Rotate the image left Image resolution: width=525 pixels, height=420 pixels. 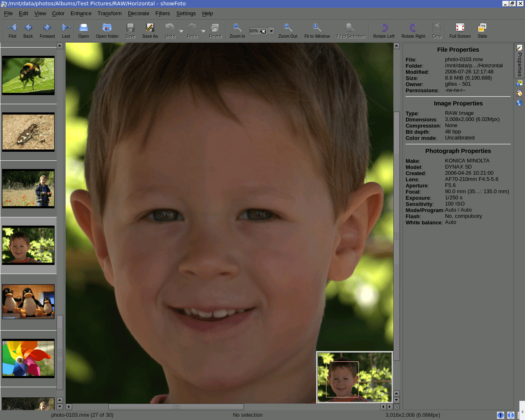383,28
